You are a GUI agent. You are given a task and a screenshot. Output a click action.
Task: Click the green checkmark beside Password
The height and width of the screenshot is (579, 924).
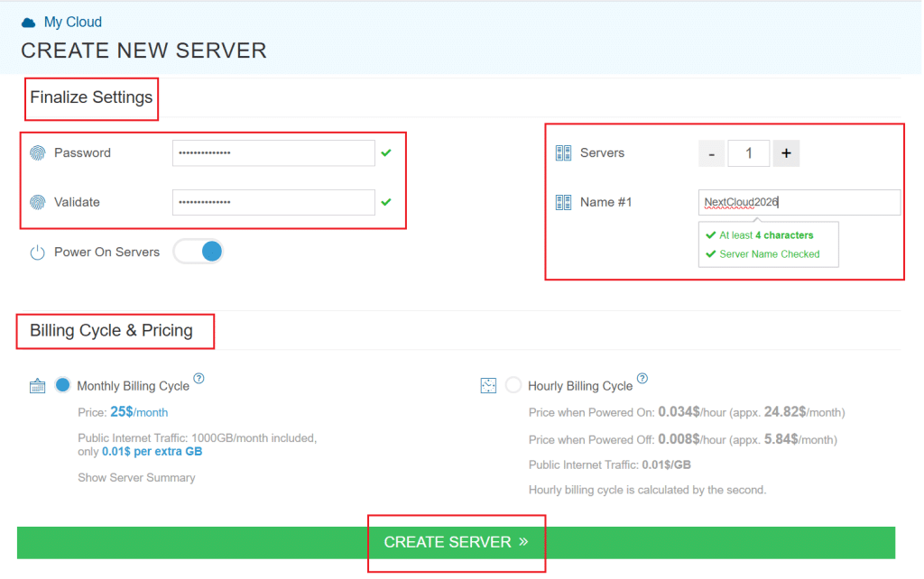click(386, 152)
